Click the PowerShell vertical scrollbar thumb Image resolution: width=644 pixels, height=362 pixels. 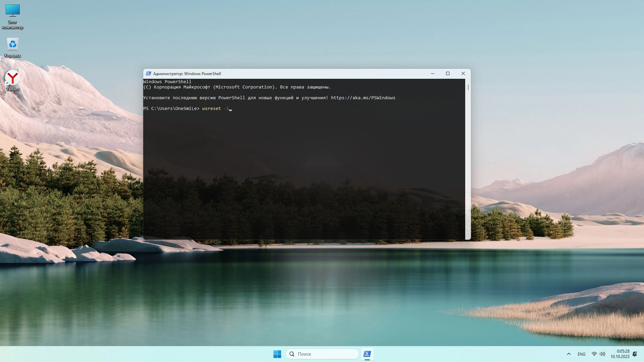(x=468, y=87)
